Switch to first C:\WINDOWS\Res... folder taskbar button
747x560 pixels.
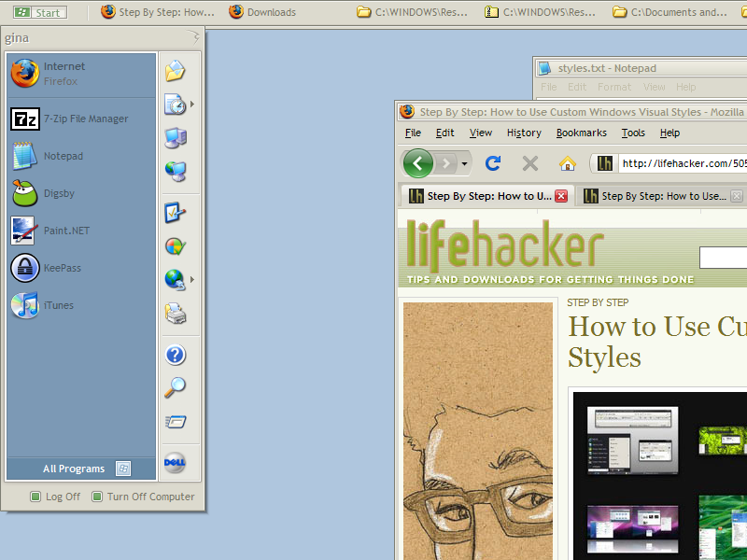click(412, 12)
